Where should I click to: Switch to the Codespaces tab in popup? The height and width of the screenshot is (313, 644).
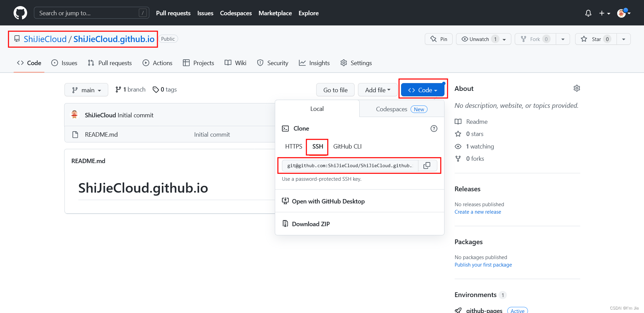(x=402, y=109)
